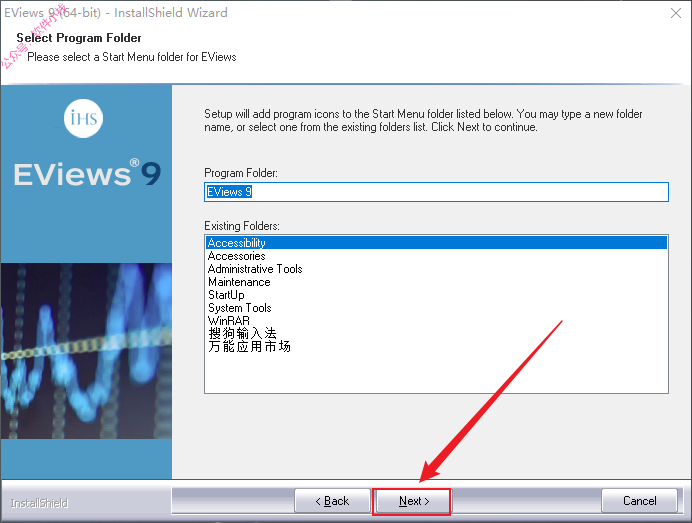Screen dimensions: 692x523
Task: Click the Next button to continue
Action: coord(412,501)
